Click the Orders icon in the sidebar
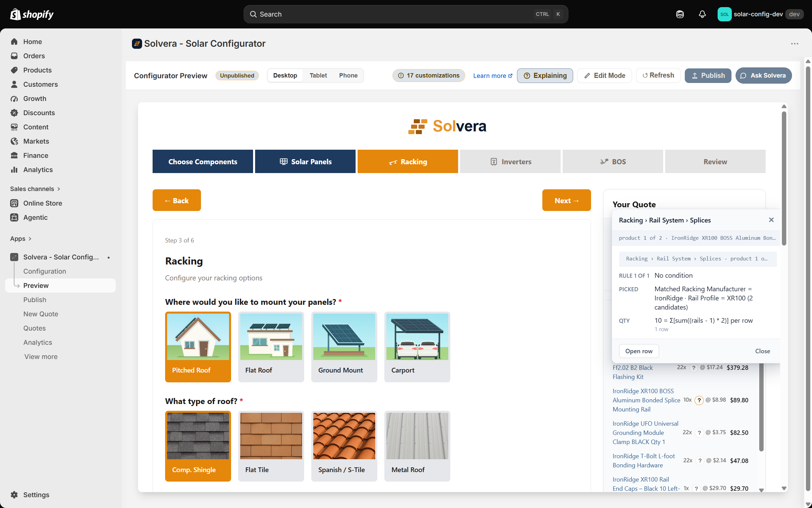The width and height of the screenshot is (812, 508). point(14,56)
